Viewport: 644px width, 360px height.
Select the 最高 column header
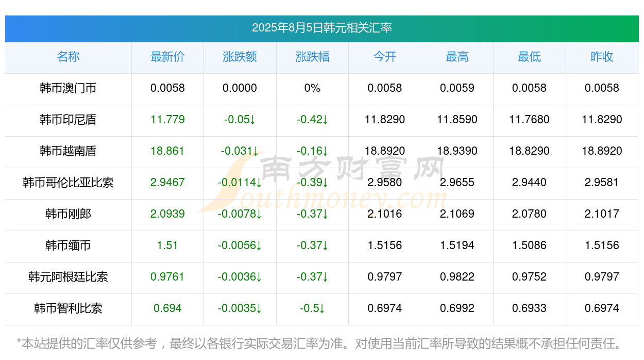pos(457,57)
